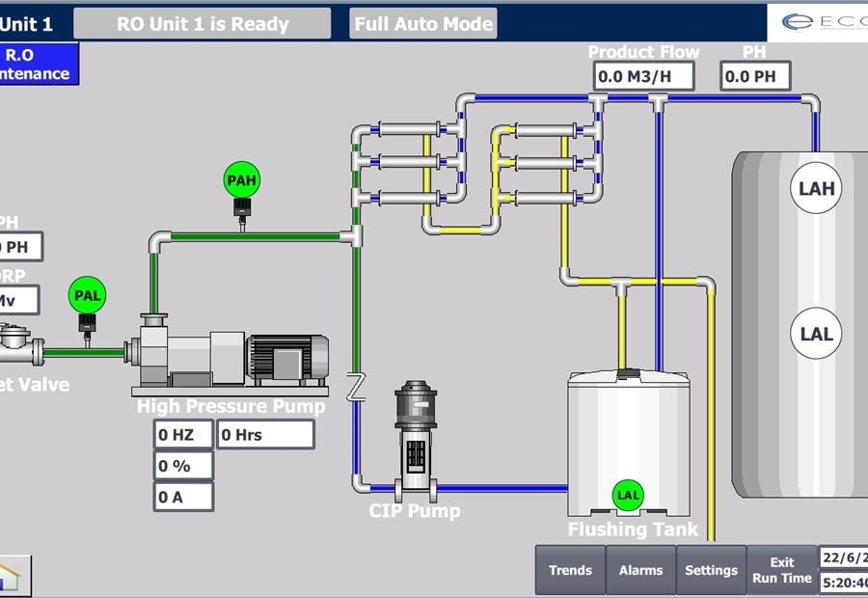Click the 'Flushing Tank' label
This screenshot has width=868, height=598.
point(633,530)
